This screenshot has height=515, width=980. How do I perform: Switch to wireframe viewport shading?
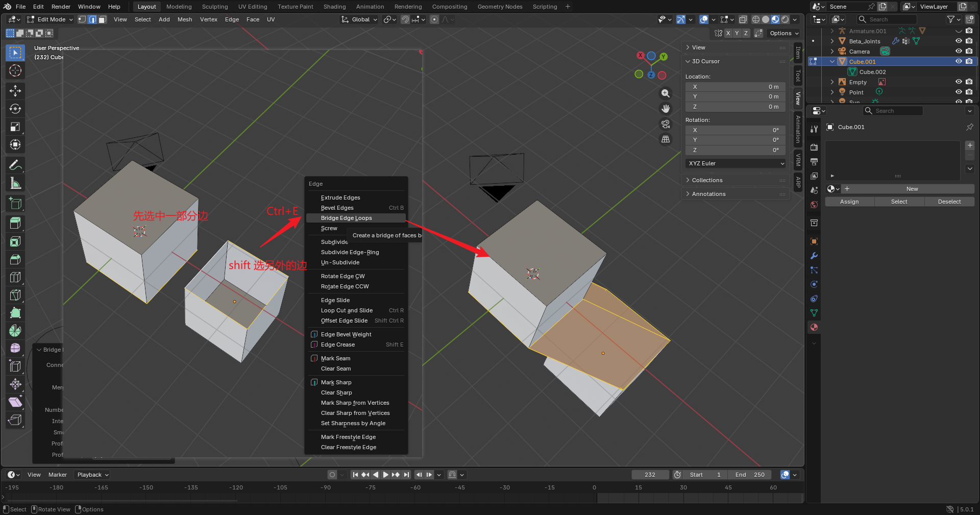click(x=756, y=19)
